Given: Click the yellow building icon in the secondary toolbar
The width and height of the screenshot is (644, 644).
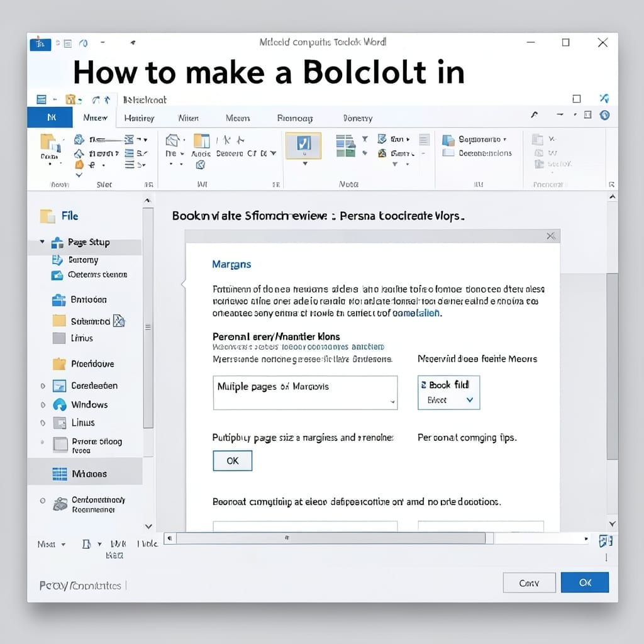Looking at the screenshot, I should pyautogui.click(x=70, y=99).
